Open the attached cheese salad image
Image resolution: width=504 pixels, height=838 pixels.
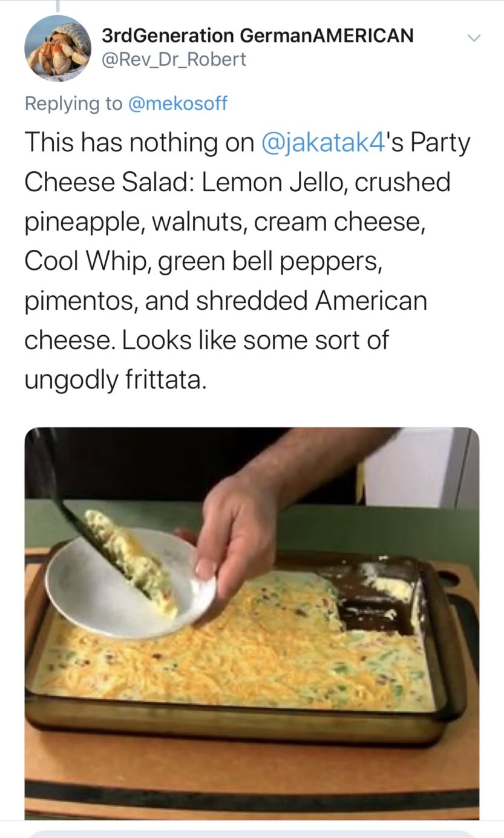click(252, 623)
